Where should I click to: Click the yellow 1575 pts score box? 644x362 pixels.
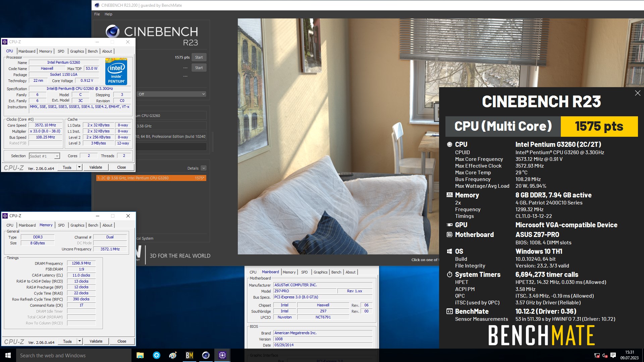599,126
